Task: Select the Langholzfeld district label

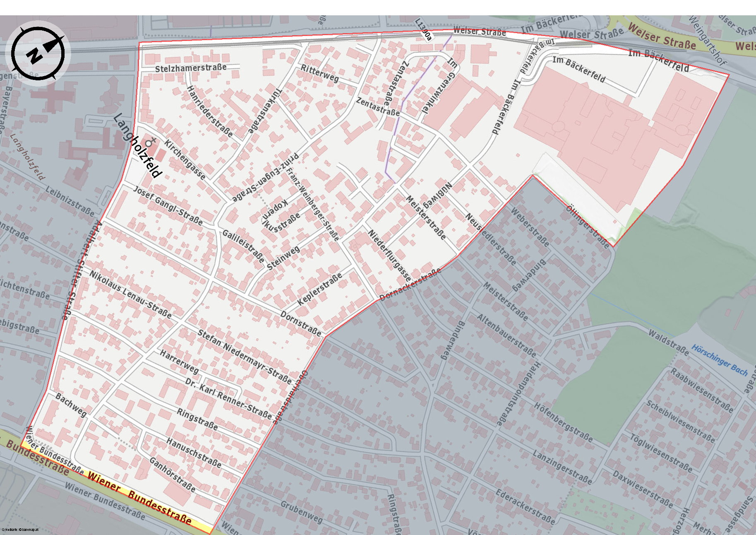Action: [x=138, y=145]
